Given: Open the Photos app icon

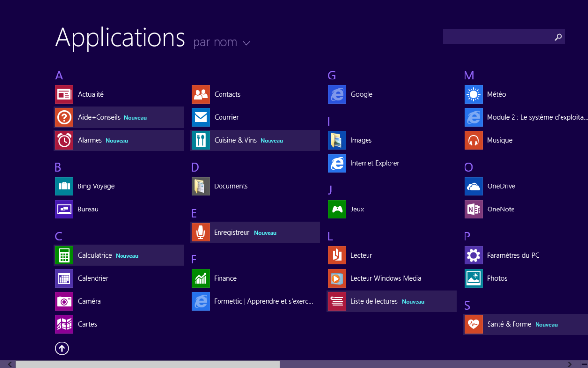Looking at the screenshot, I should point(473,279).
